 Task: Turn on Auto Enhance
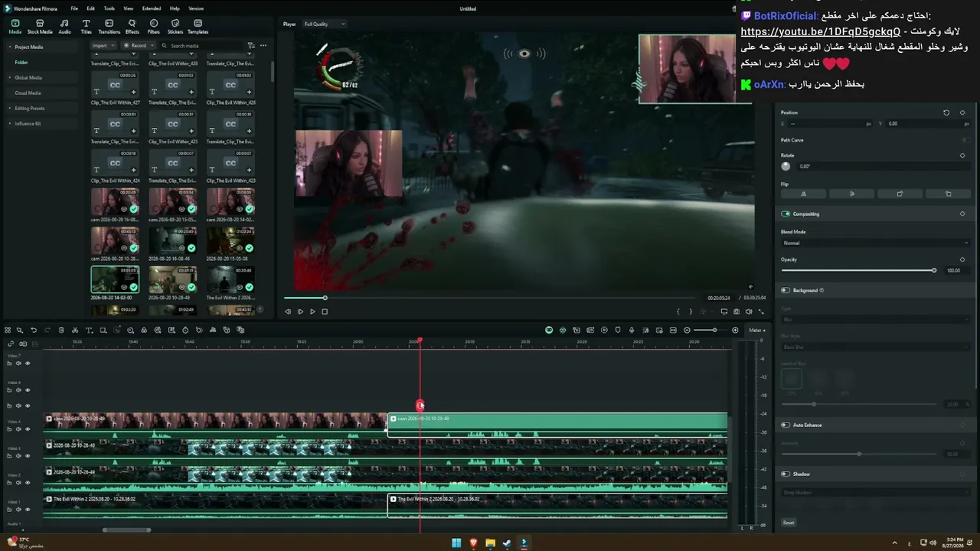click(786, 425)
